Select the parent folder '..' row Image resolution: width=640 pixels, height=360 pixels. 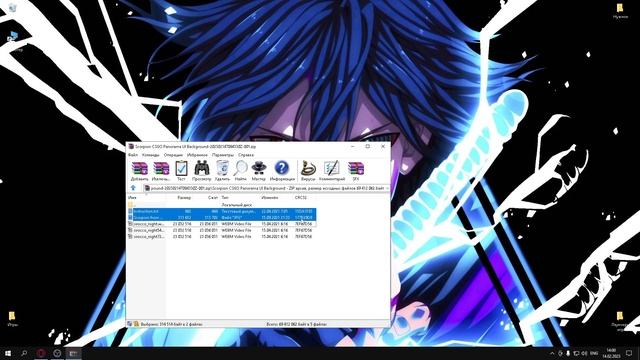221,205
